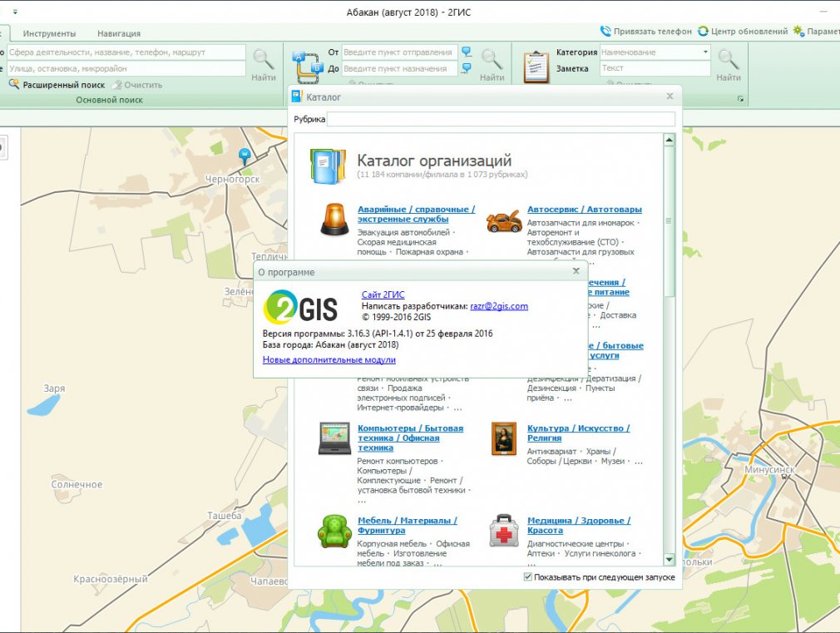The height and width of the screenshot is (633, 840).
Task: Pick departure point on map pin icon
Action: point(467,52)
